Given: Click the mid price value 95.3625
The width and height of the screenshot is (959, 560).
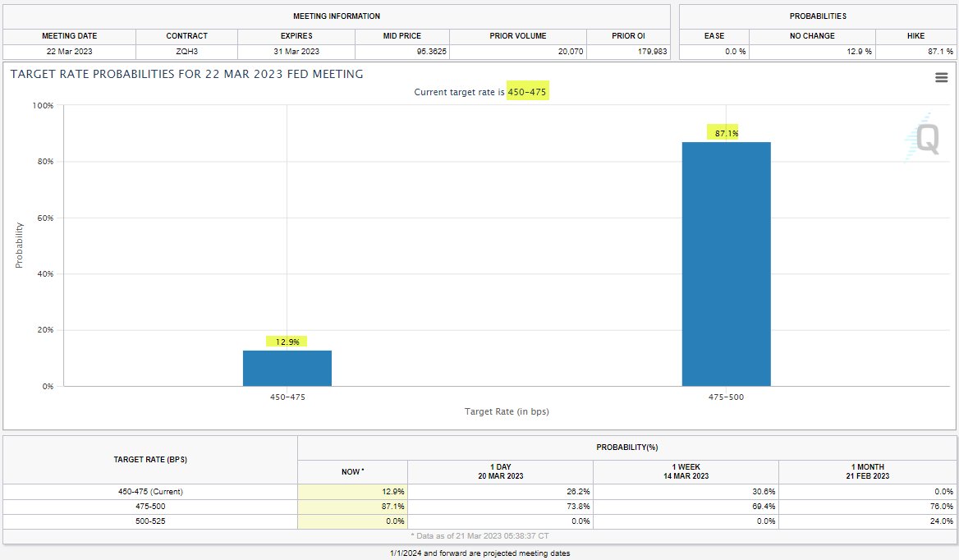Looking at the screenshot, I should coord(432,52).
